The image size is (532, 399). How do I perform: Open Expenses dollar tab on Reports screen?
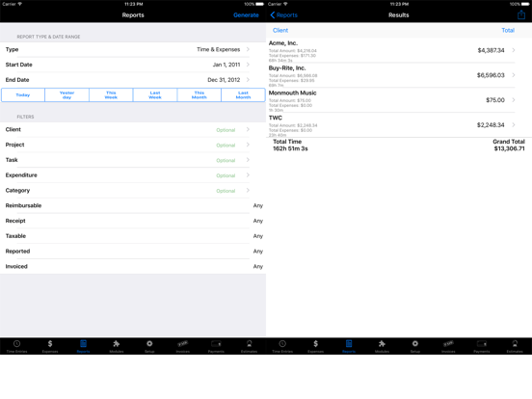click(50, 346)
